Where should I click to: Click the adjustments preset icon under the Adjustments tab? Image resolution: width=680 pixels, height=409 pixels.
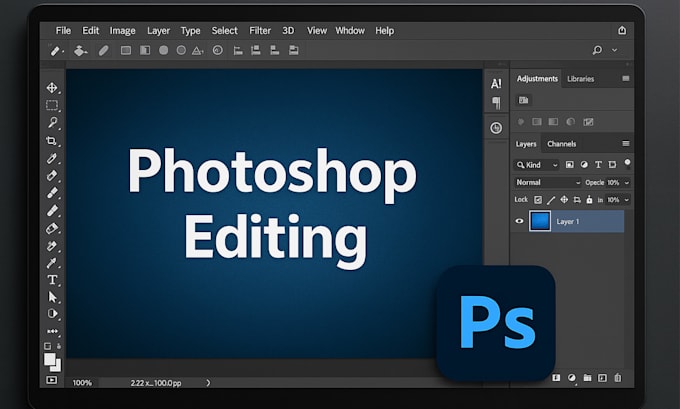pyautogui.click(x=523, y=100)
